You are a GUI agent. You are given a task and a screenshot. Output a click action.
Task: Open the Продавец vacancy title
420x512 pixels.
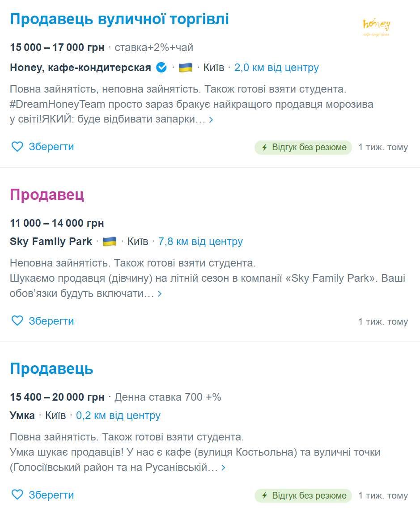pos(47,195)
